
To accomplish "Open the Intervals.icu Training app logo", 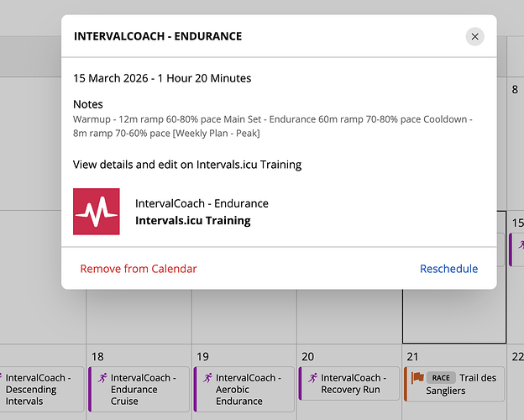I will (97, 212).
